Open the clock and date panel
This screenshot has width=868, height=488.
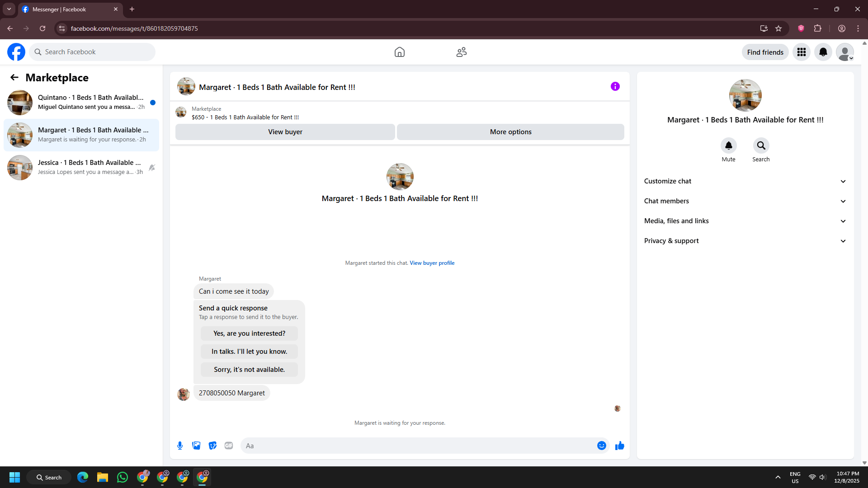847,477
